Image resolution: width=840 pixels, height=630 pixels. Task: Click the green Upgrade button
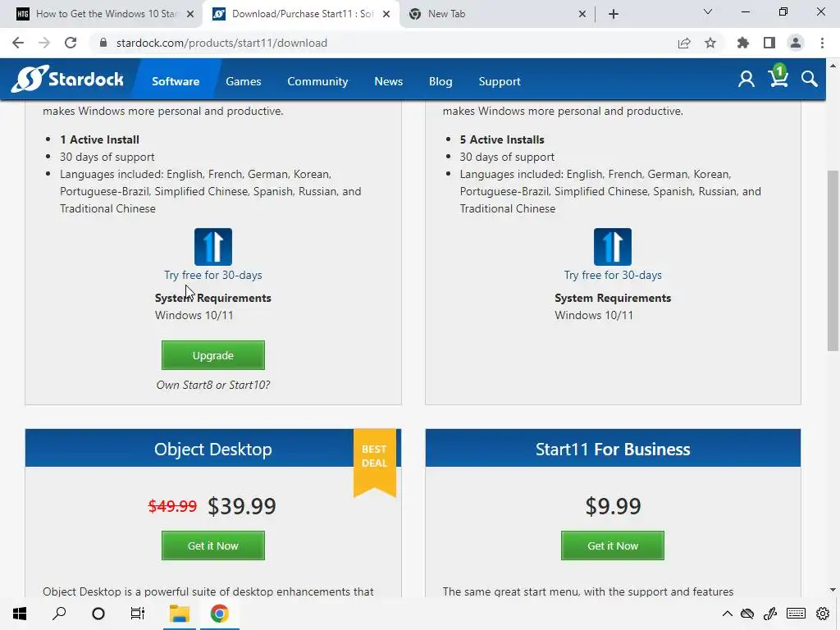point(213,355)
